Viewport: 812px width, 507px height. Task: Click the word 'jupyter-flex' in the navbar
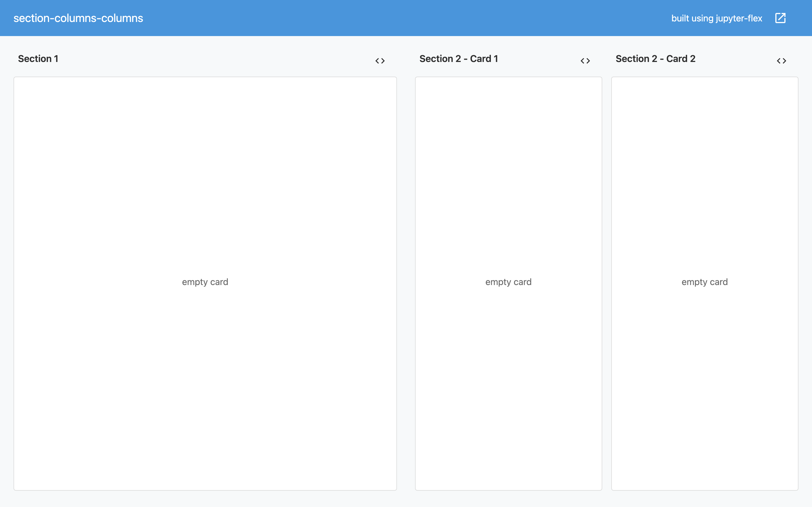(x=739, y=18)
